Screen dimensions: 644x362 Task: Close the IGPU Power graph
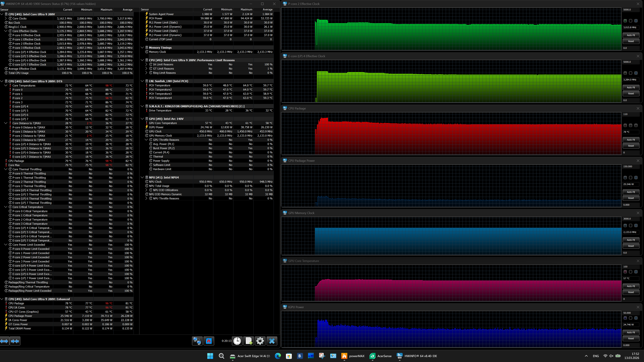(638, 307)
